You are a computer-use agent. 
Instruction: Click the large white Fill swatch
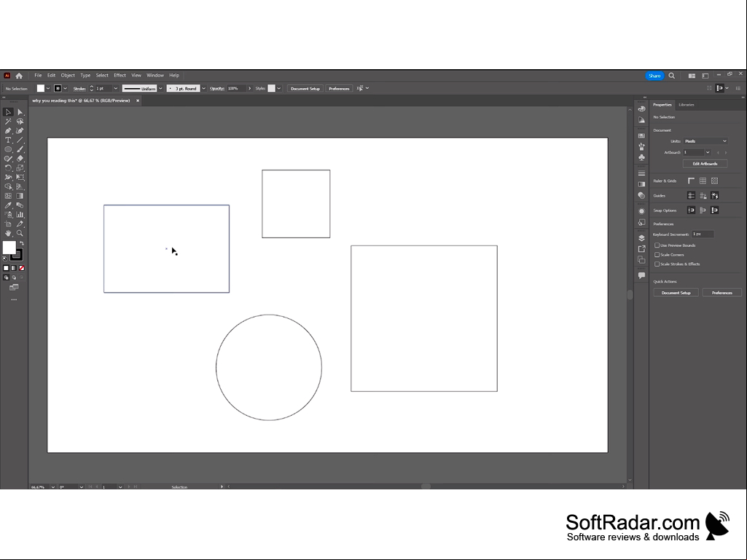[x=9, y=248]
